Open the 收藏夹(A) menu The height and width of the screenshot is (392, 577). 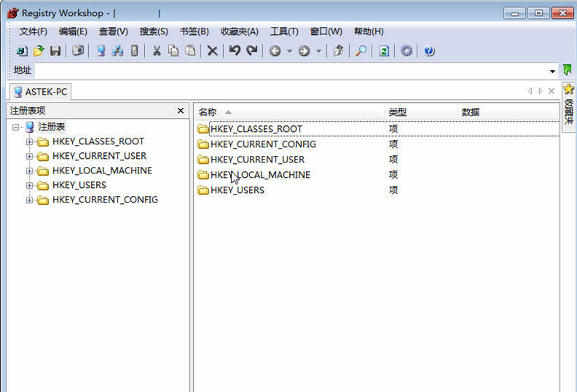(240, 31)
